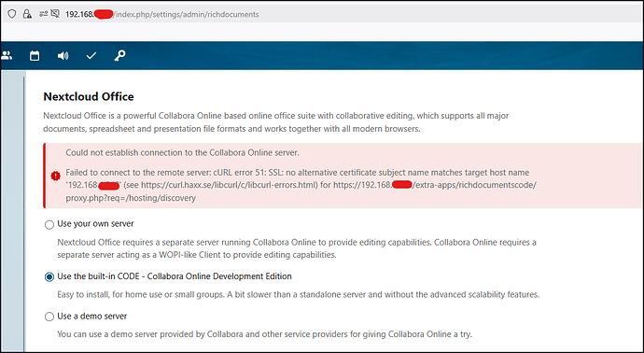Open the Passwords key icon

(x=119, y=55)
